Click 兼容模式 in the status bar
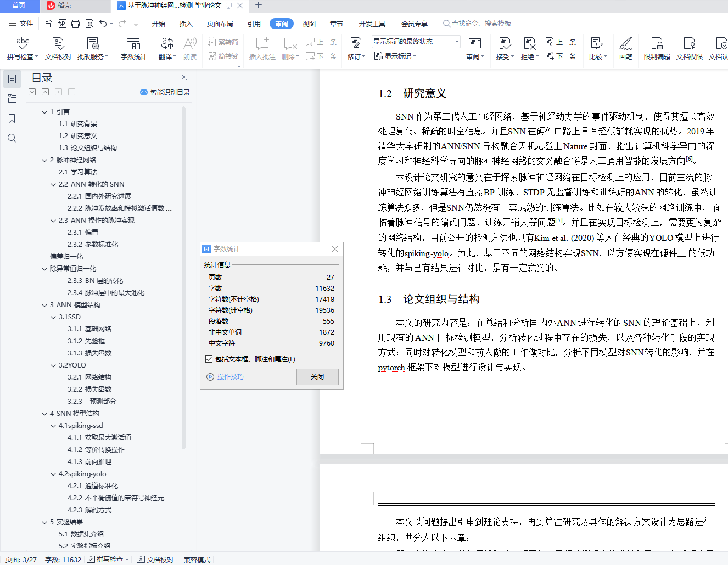 click(x=197, y=560)
